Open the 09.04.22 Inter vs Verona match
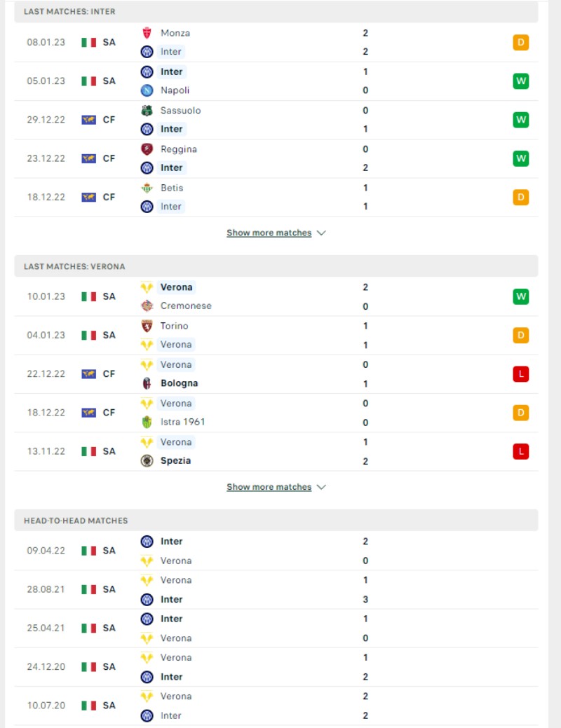 276,551
